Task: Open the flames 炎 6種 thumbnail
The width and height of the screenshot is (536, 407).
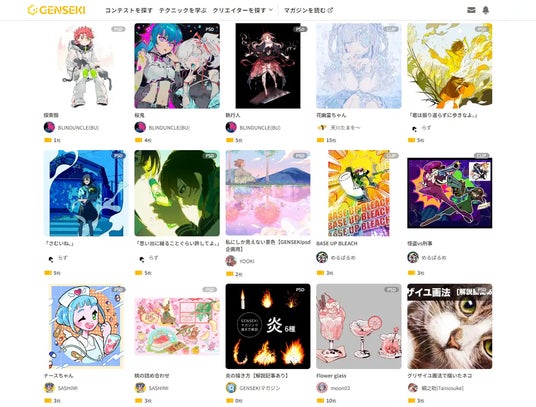Action: (x=268, y=326)
